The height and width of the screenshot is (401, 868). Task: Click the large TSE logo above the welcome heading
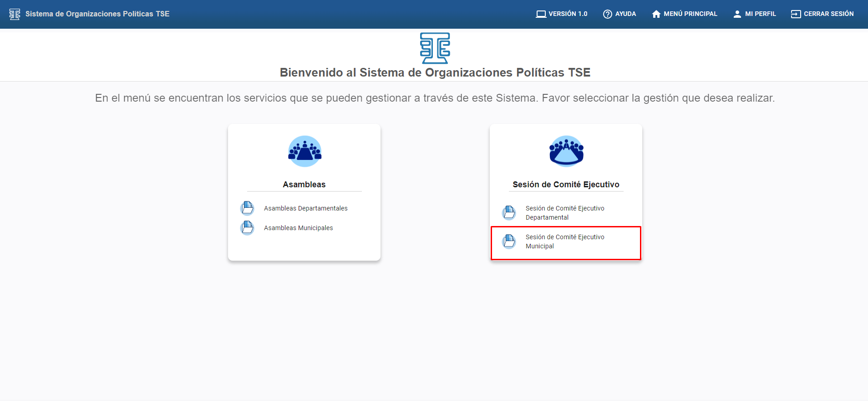(x=435, y=48)
